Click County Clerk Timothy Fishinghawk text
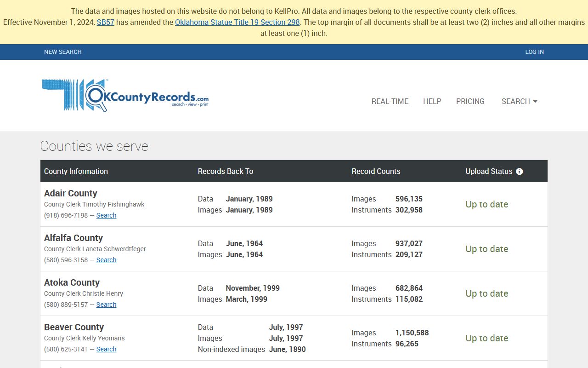The width and height of the screenshot is (588, 368). [x=94, y=204]
